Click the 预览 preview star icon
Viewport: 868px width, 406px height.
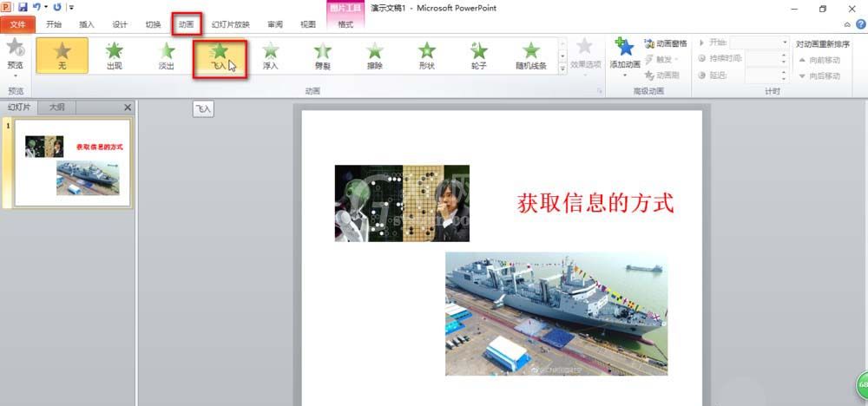[15, 47]
